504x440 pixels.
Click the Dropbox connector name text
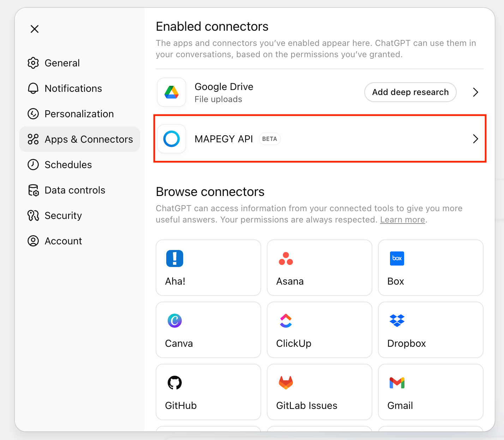407,343
